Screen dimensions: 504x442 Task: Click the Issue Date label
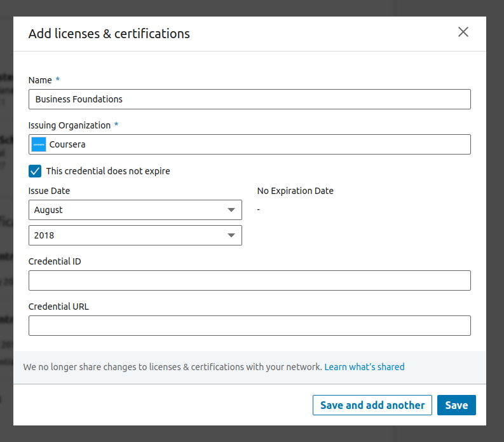50,191
